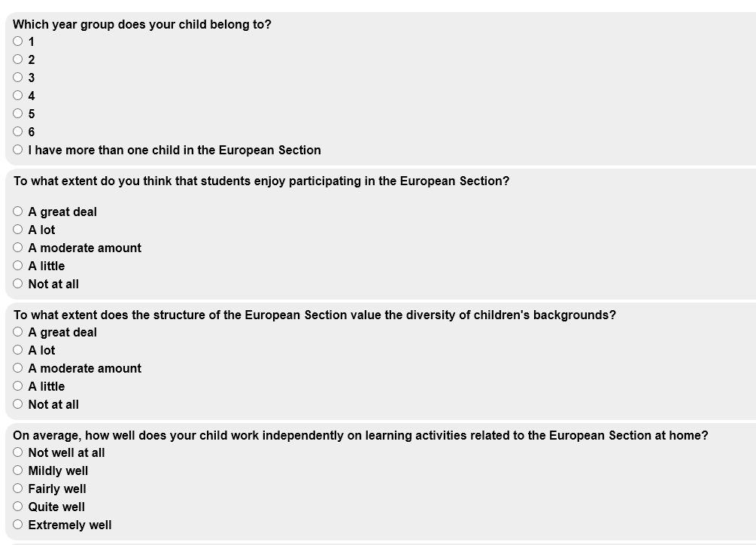Pick 'A moderate amount' for enjoyment question

pyautogui.click(x=18, y=248)
